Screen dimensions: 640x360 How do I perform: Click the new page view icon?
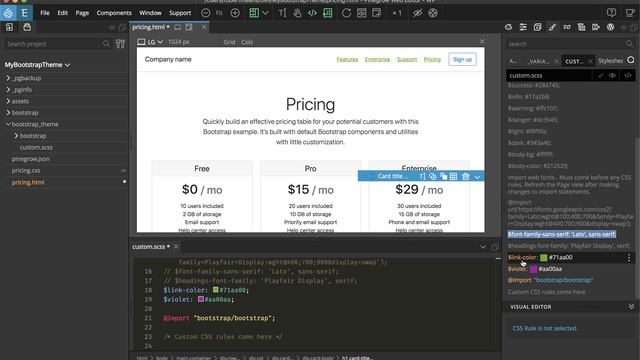click(x=376, y=13)
